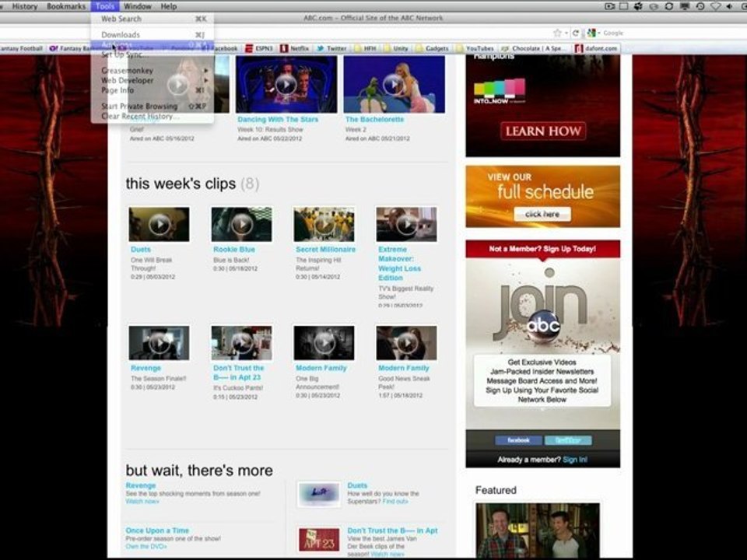Viewport: 747px width, 560px height.
Task: Open the dafont.com bookmark
Action: coord(597,48)
